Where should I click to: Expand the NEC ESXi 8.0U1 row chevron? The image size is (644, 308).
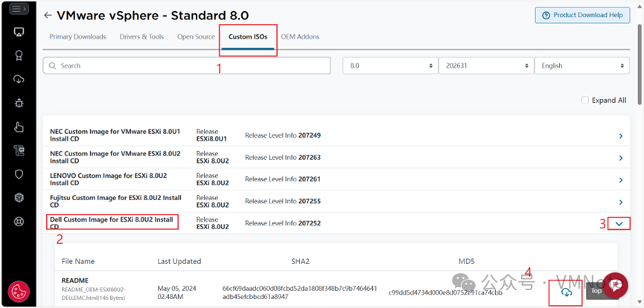[621, 136]
